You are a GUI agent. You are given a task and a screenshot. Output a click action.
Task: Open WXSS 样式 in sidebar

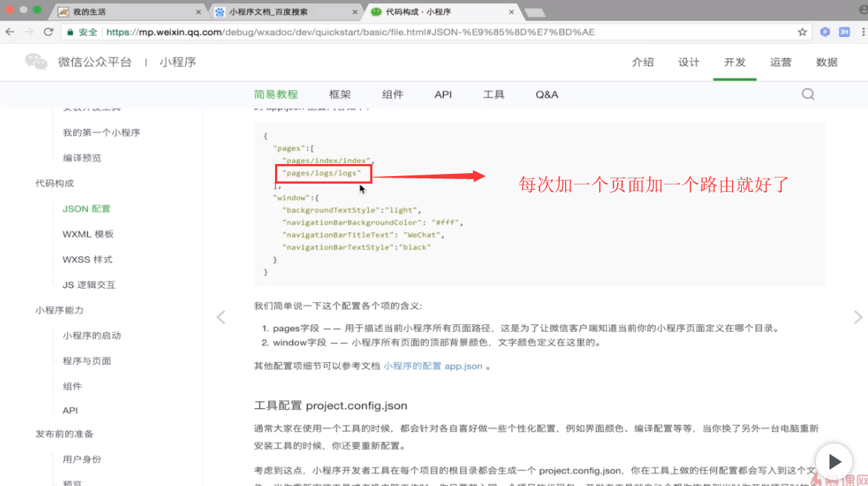(x=88, y=259)
